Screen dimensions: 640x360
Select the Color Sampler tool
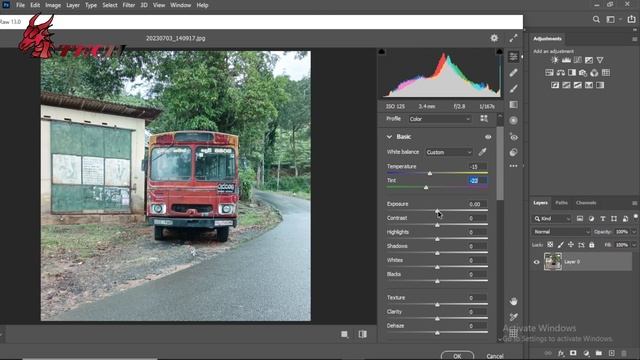[513, 317]
